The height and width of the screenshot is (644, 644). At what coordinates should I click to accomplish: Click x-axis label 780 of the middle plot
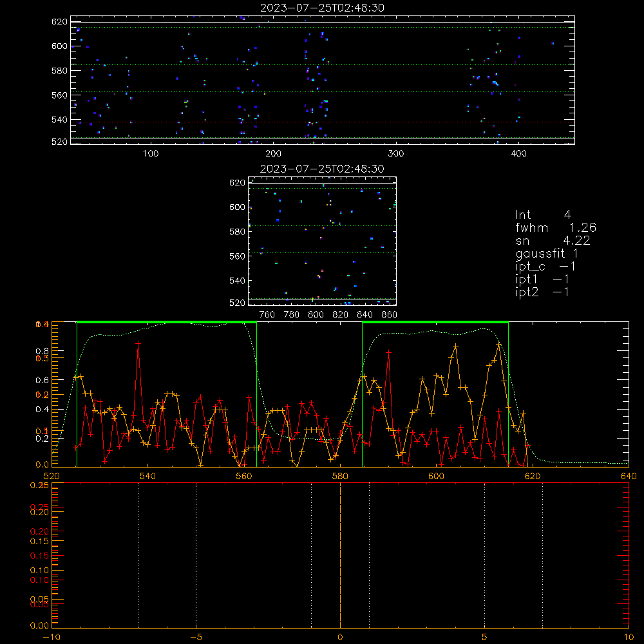point(292,315)
